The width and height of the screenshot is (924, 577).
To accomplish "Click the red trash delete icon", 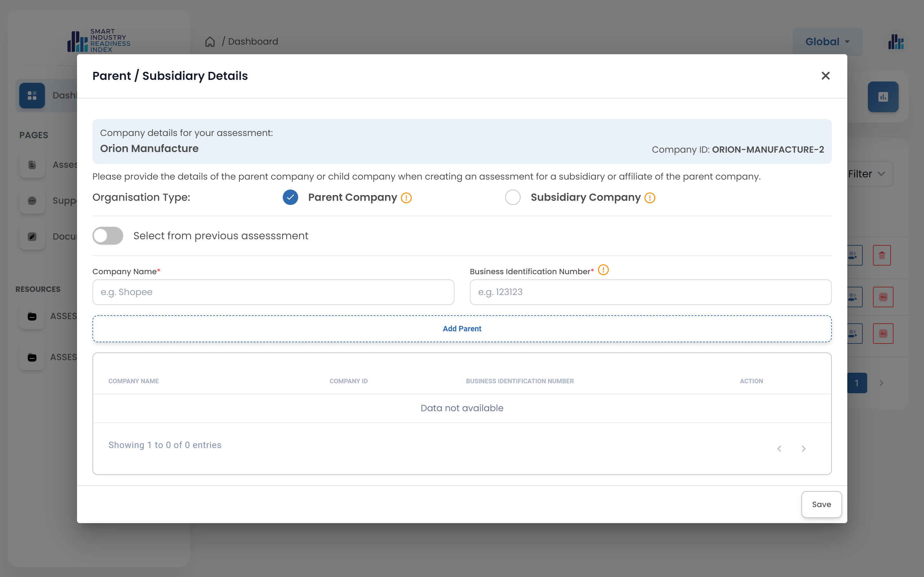I will click(x=882, y=255).
